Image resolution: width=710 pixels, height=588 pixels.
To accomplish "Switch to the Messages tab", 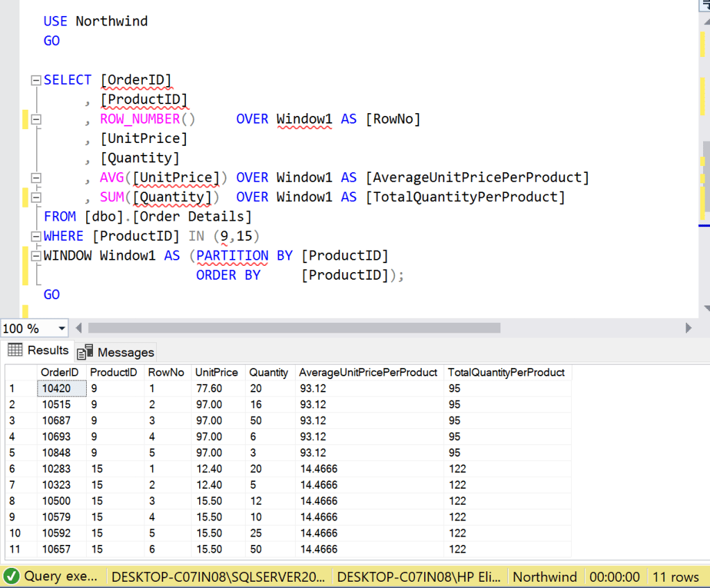I will point(125,352).
